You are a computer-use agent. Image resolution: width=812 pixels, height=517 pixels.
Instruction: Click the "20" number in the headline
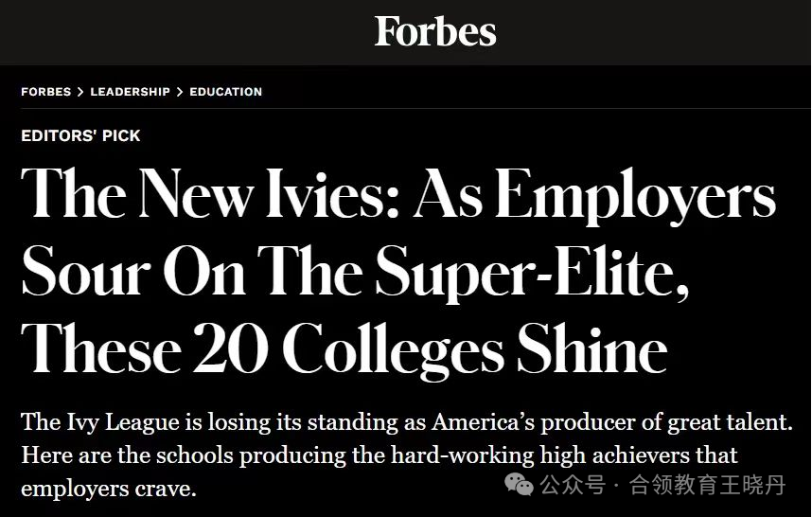coord(231,348)
